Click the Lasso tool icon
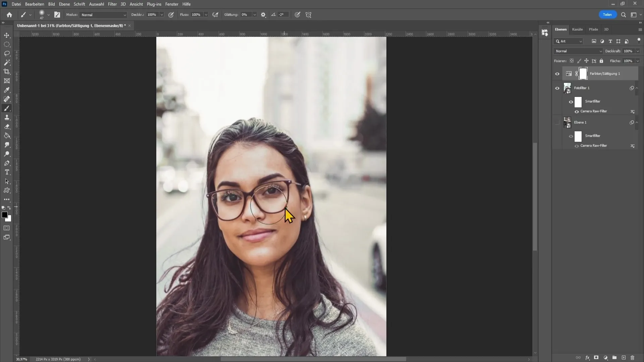Screen dimensions: 644x362 [x=7, y=53]
